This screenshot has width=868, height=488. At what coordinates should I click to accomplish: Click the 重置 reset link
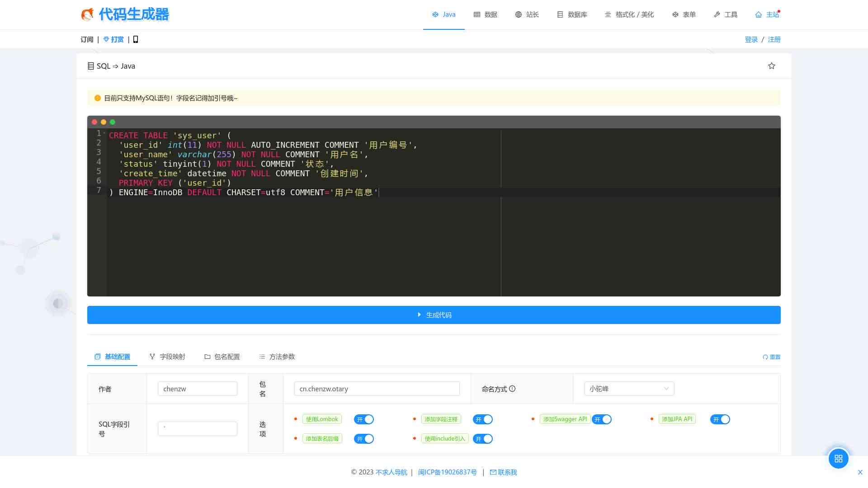coord(772,357)
